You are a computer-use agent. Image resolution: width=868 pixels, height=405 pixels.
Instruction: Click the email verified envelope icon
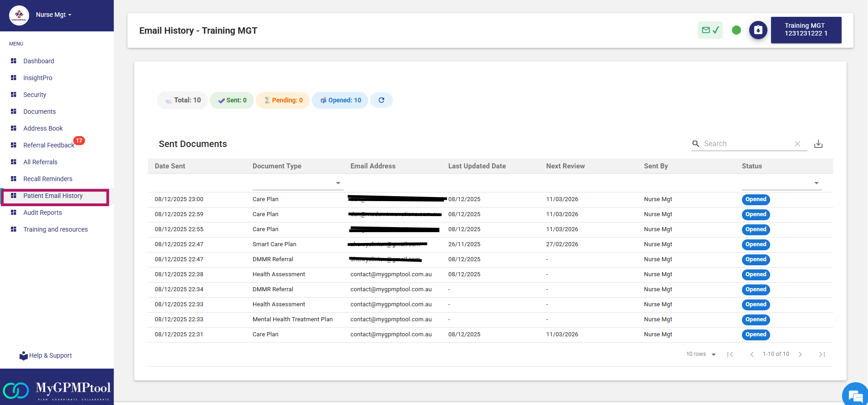(x=710, y=30)
